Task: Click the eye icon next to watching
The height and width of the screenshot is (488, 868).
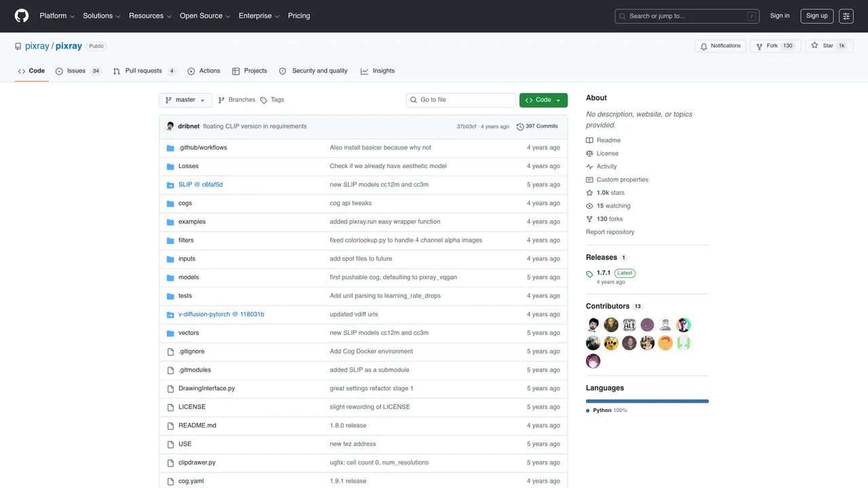Action: (590, 206)
